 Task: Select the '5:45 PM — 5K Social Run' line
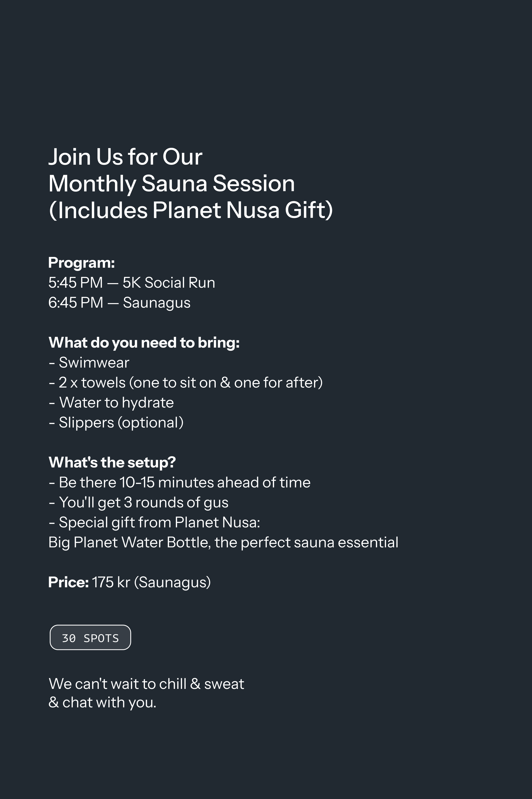[x=132, y=282]
